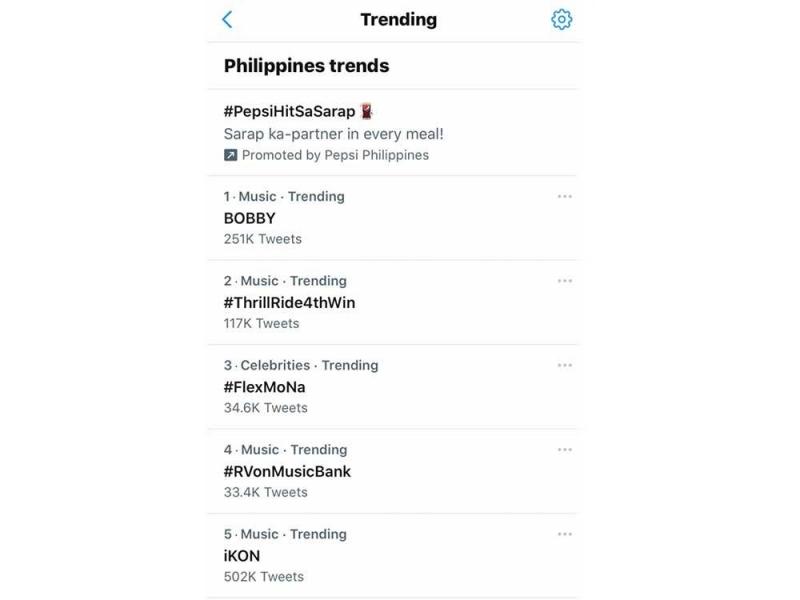Tap the '251K Tweets' count under BOBBY
The width and height of the screenshot is (800, 600).
point(262,239)
